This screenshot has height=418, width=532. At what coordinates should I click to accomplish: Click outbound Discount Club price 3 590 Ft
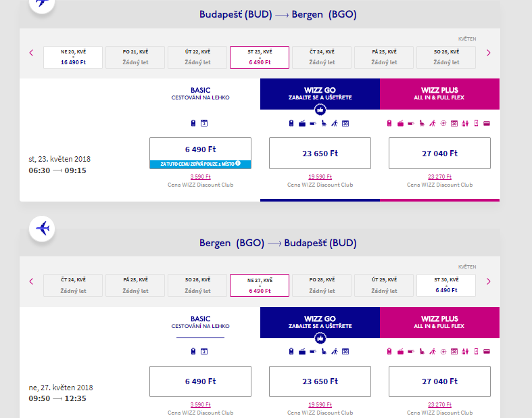[200, 177]
